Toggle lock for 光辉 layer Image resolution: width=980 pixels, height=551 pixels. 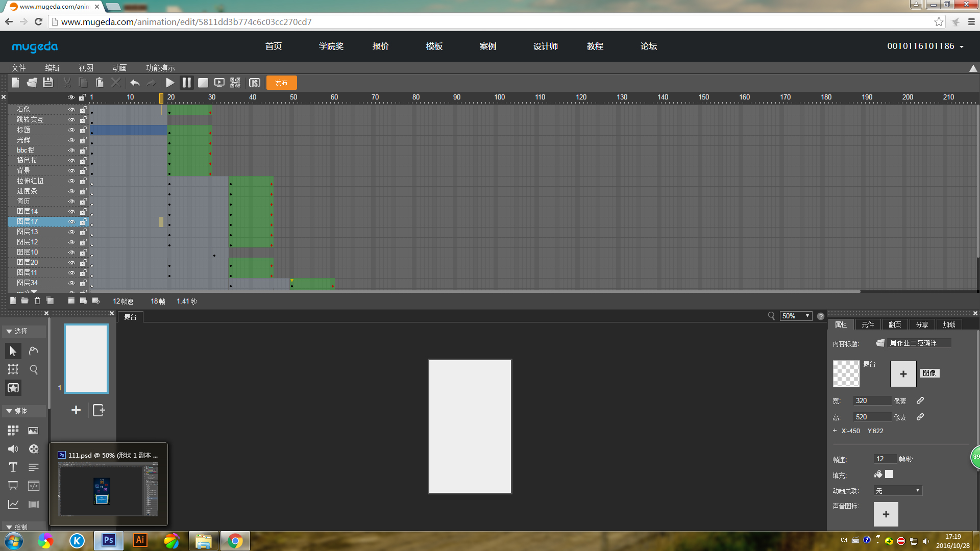(x=83, y=140)
